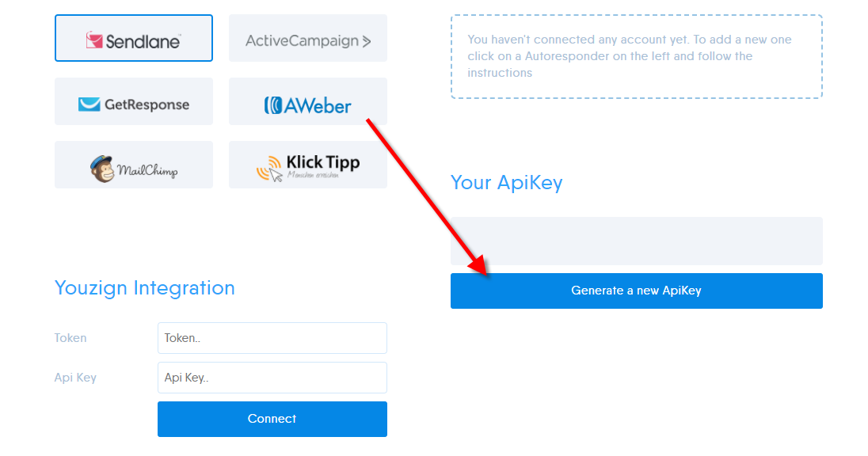The height and width of the screenshot is (456, 868).
Task: Open the GetResponse integration tile
Action: tap(133, 101)
